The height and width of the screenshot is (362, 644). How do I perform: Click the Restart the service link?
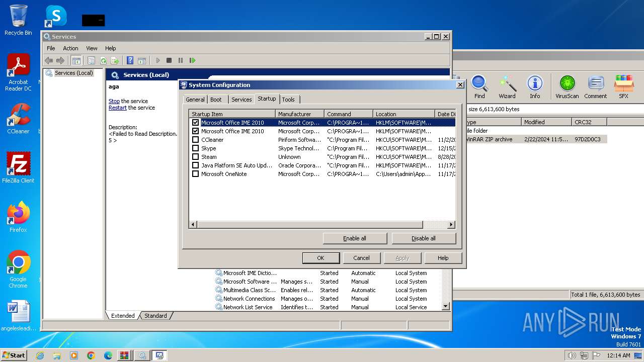(x=118, y=108)
